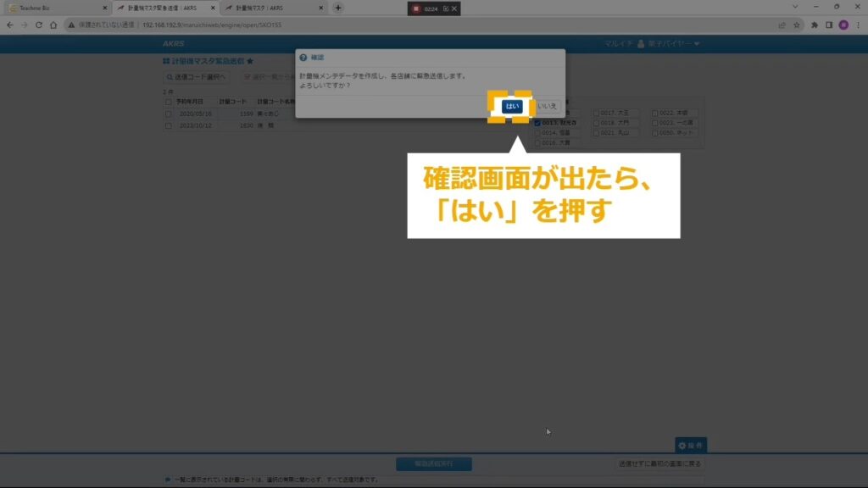Click the browser back arrow
This screenshot has height=488, width=868.
coord(9,25)
